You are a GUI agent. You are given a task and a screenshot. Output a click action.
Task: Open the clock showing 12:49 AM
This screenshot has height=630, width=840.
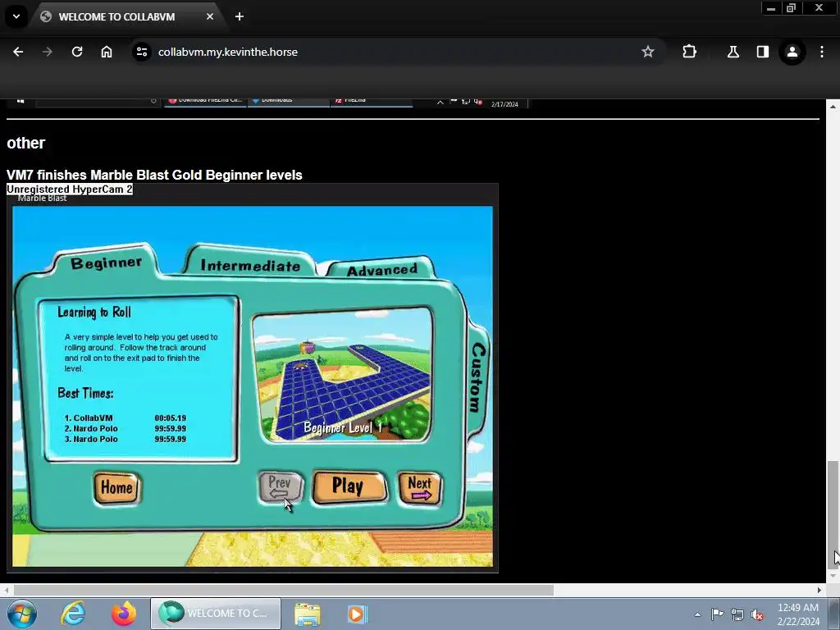click(x=798, y=614)
